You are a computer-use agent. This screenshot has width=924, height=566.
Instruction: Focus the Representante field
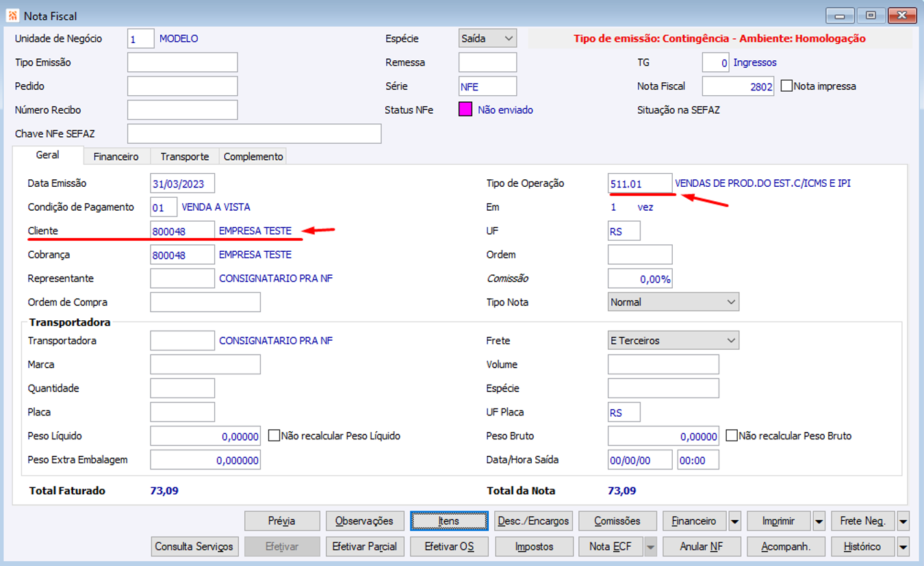click(x=182, y=279)
